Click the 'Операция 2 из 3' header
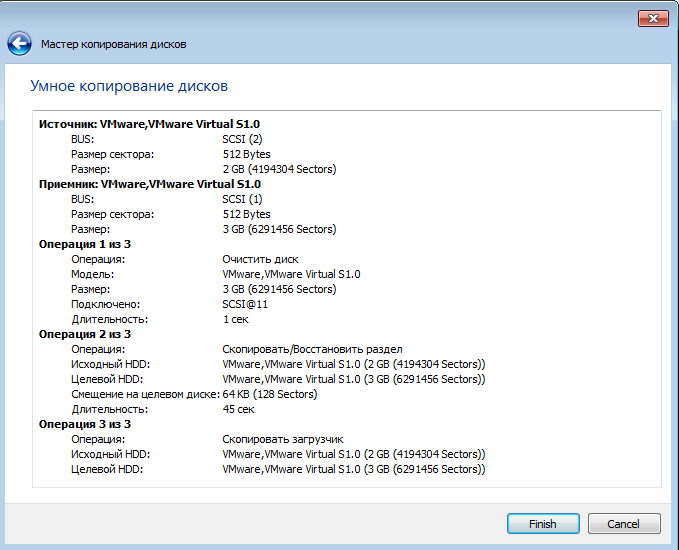The image size is (679, 550). pyautogui.click(x=85, y=334)
